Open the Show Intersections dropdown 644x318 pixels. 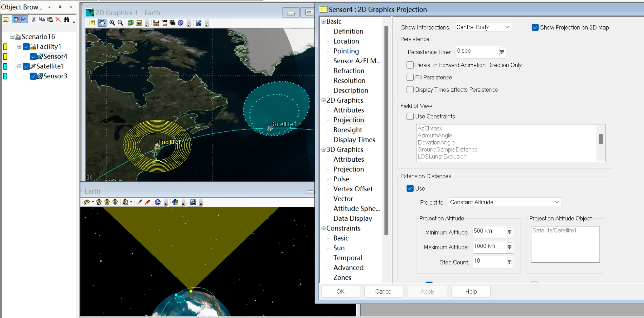click(x=483, y=27)
